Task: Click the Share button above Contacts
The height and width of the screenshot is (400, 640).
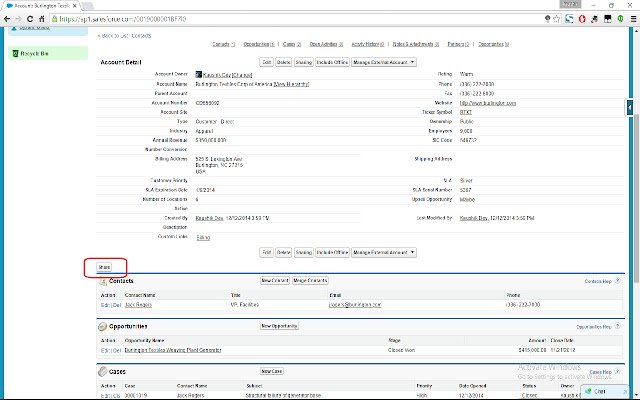Action: pos(104,267)
